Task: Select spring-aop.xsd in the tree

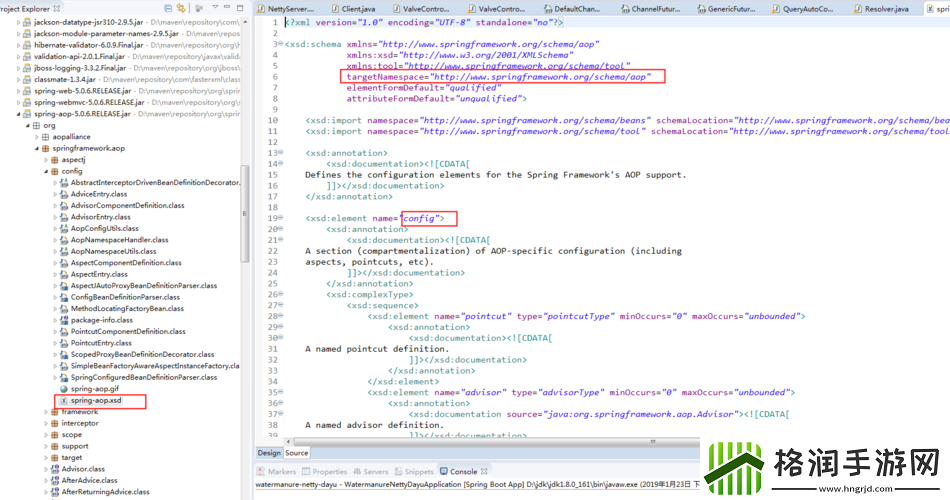Action: [x=96, y=400]
